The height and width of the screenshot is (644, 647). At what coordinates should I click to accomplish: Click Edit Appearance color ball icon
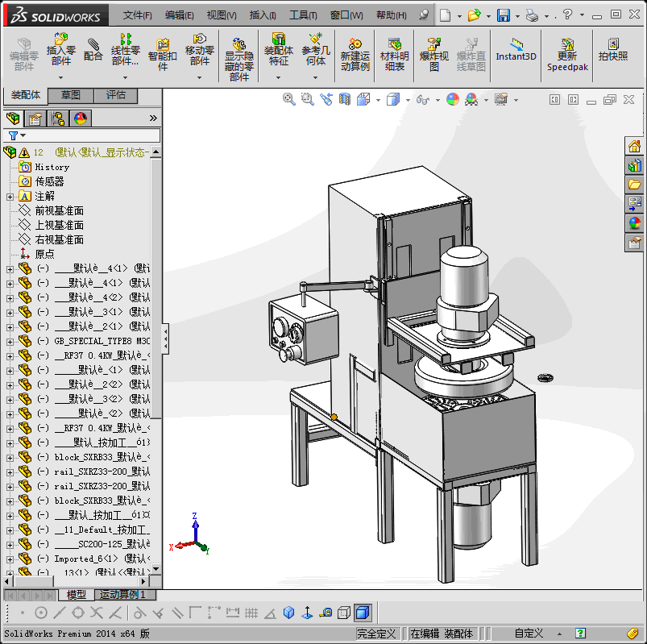(453, 99)
